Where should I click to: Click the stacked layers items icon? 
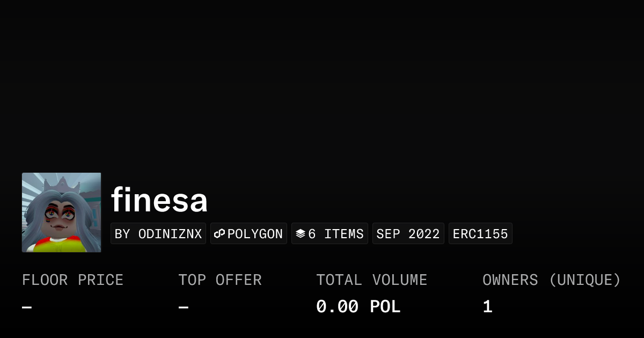[x=301, y=234]
